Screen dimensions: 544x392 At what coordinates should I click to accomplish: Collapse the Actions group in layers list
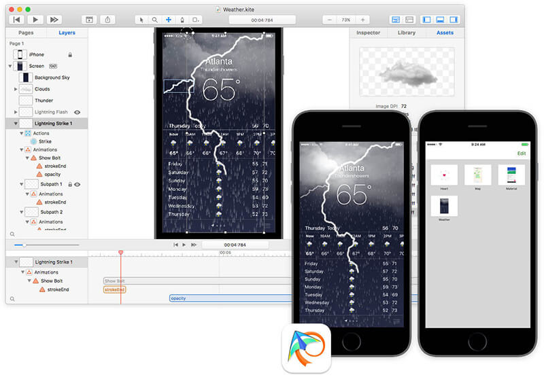22,133
